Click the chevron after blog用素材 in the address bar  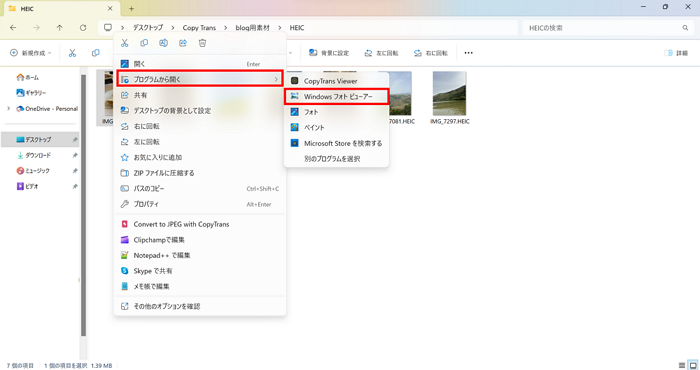279,28
